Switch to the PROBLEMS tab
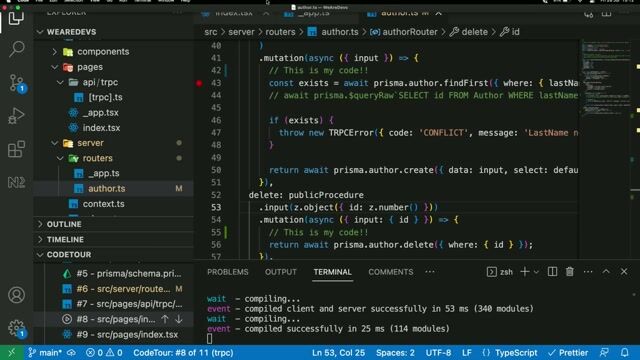This screenshot has width=640, height=360. click(227, 272)
